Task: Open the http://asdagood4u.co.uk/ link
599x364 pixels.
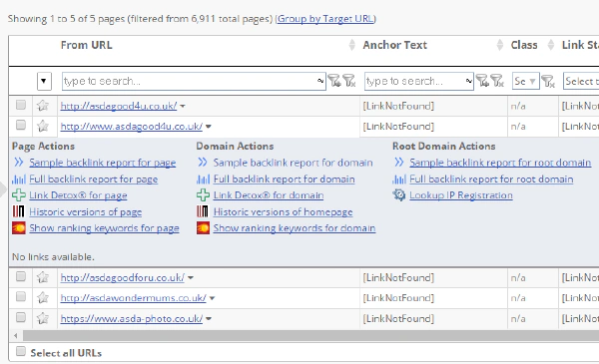Action: tap(119, 106)
